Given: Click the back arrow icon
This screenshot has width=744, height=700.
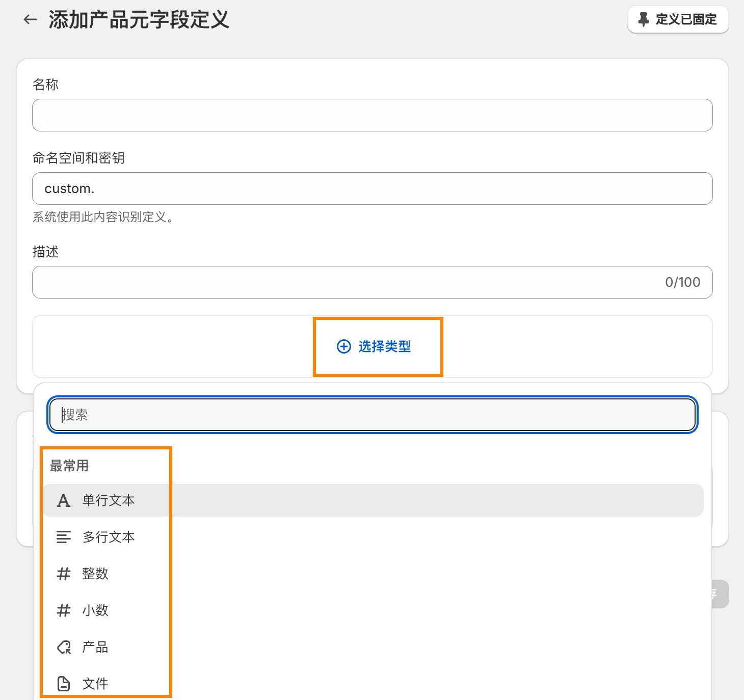Looking at the screenshot, I should [31, 20].
